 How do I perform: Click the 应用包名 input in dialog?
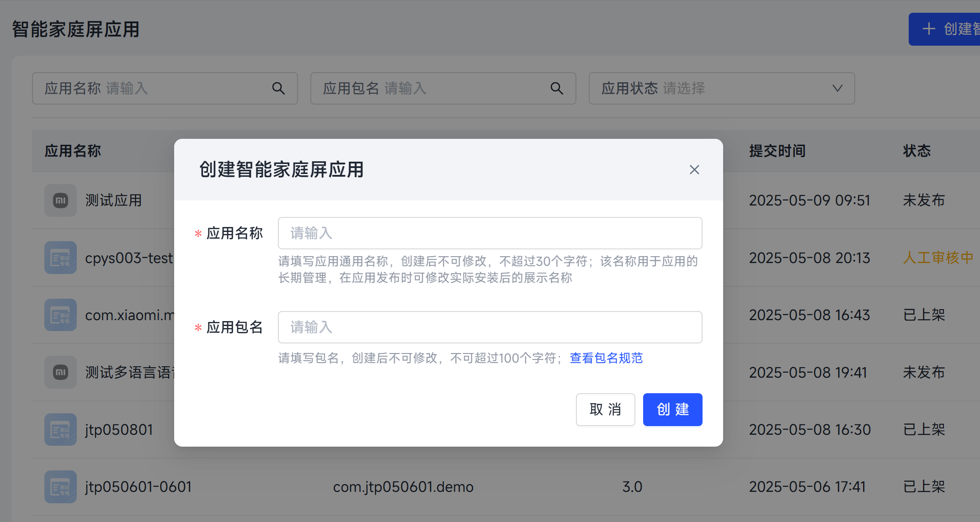point(490,327)
